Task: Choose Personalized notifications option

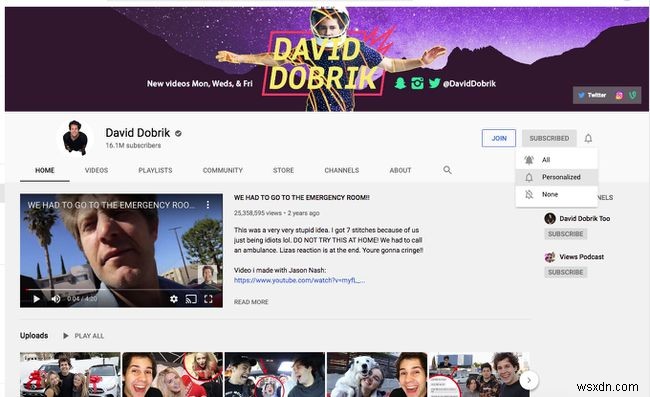Action: [556, 177]
